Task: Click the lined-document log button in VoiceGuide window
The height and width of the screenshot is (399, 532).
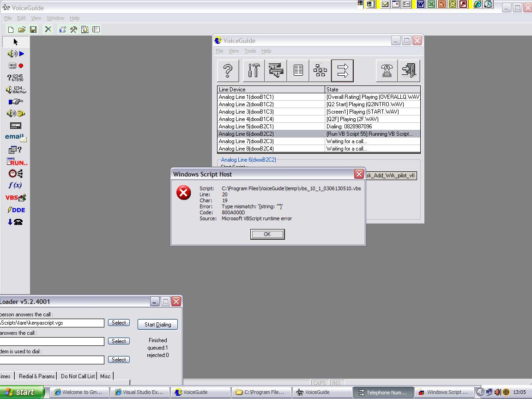Action: (298, 71)
